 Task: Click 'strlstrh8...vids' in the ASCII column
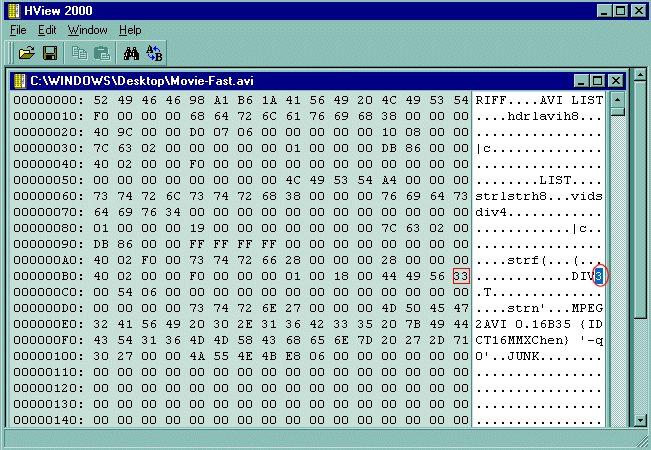click(539, 196)
